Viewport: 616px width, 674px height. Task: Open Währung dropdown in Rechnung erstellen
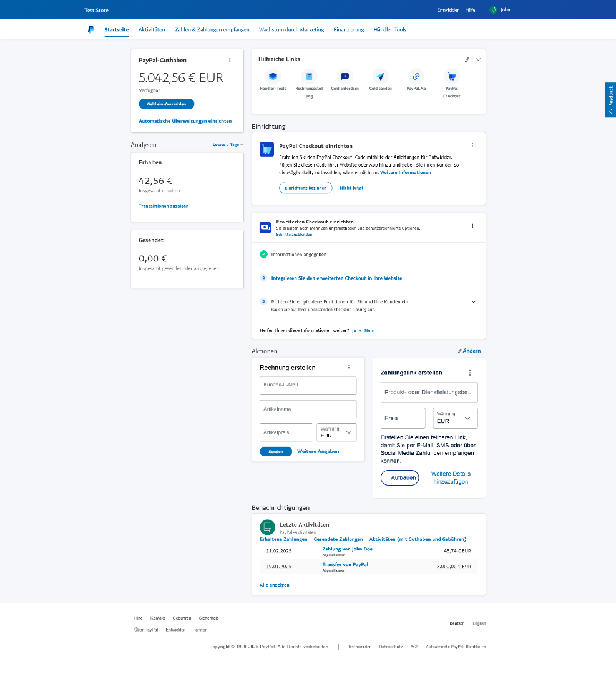(336, 432)
